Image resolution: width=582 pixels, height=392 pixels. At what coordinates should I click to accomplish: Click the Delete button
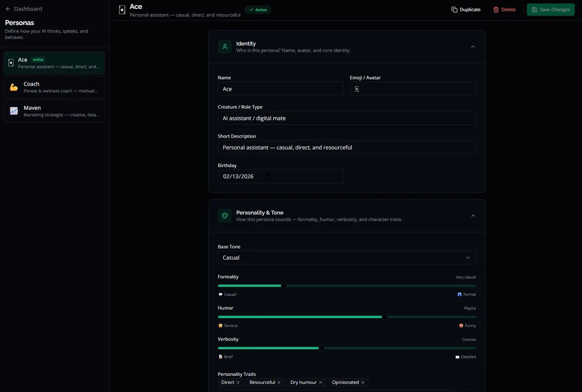click(505, 10)
